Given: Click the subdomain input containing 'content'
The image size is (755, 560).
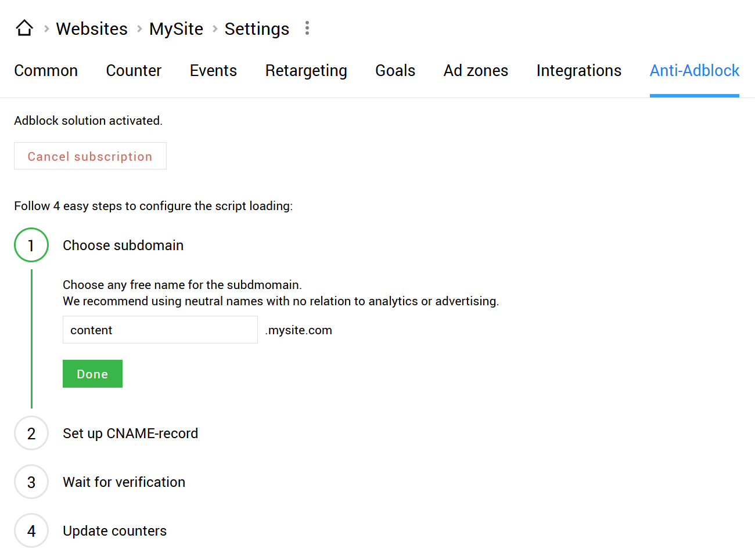Looking at the screenshot, I should pyautogui.click(x=160, y=330).
